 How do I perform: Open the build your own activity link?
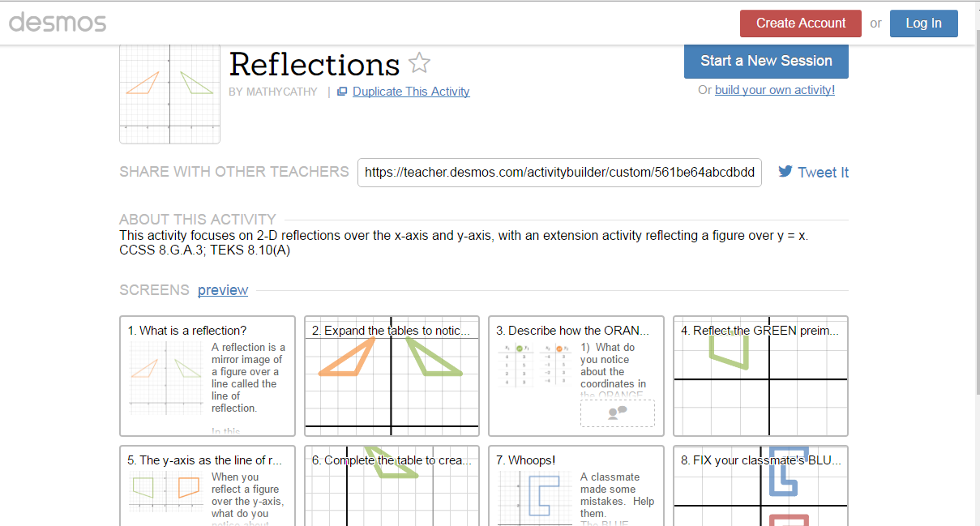[x=774, y=89]
